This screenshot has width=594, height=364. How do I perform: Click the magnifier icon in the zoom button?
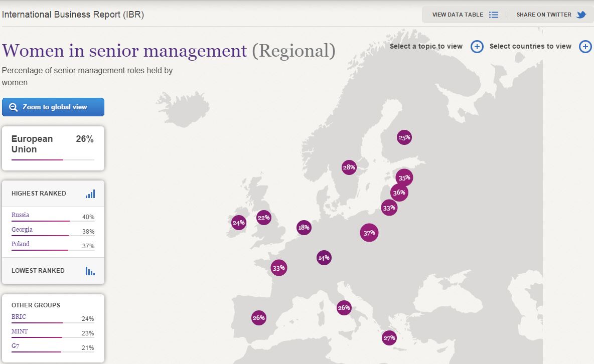14,107
